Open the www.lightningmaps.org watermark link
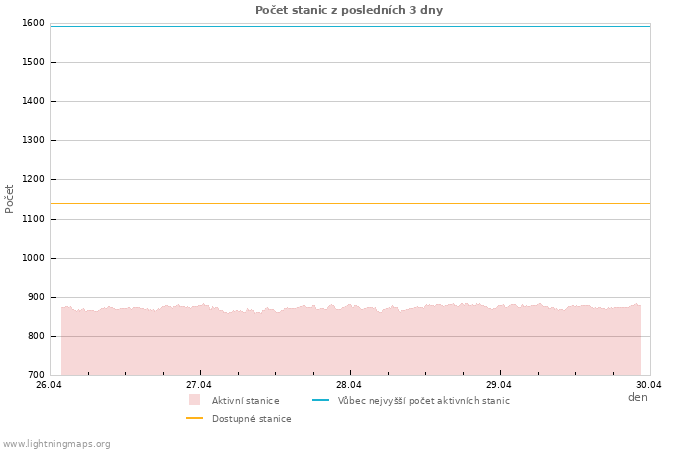The image size is (700, 450). 56,444
